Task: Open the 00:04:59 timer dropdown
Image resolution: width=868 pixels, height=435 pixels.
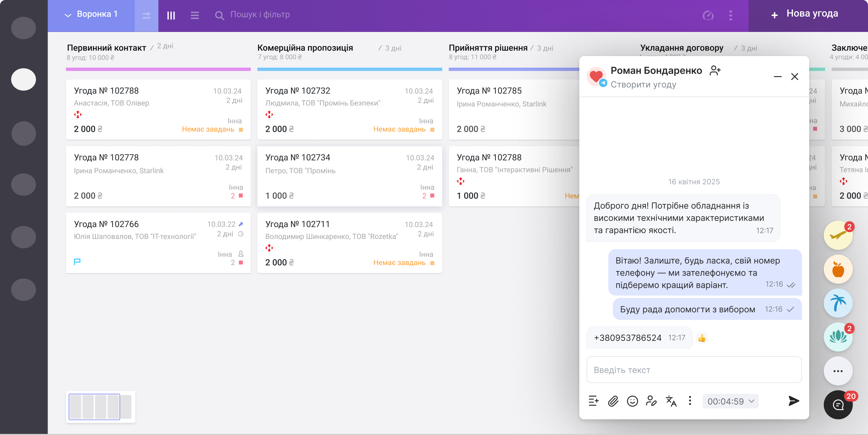Action: pos(730,401)
